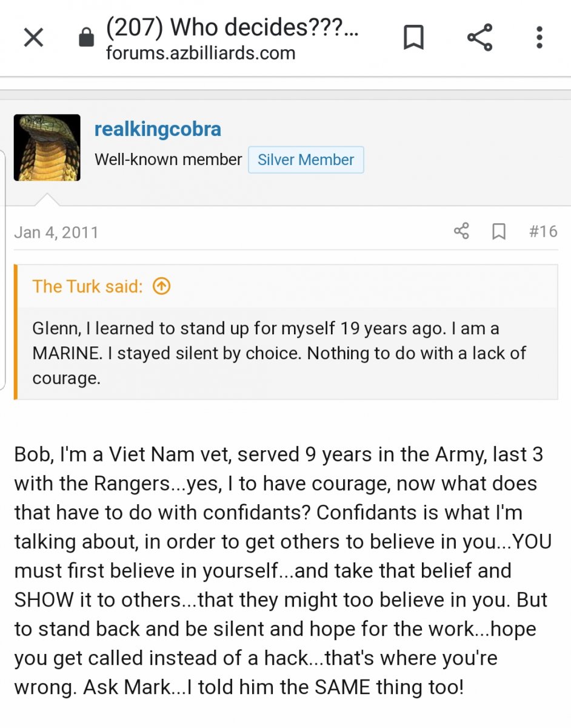Select the forums.azbilliards.com address text
The image size is (571, 728).
coord(201,53)
